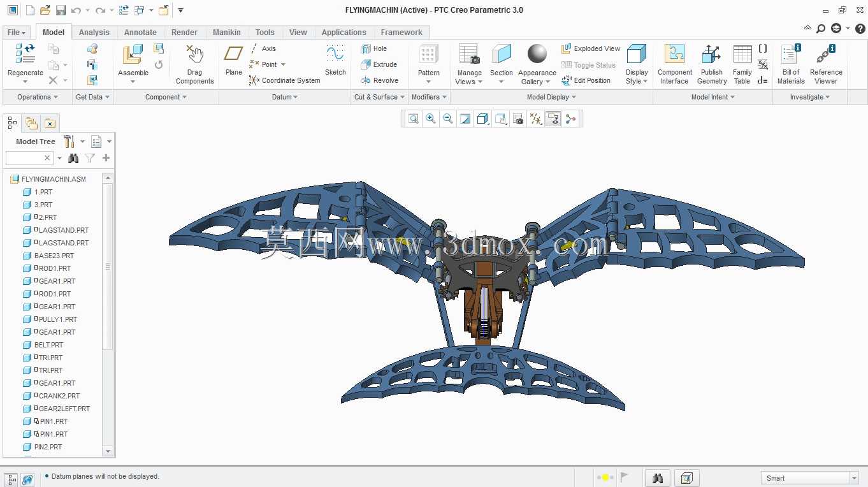Open file via folder icon in quick access
The height and width of the screenshot is (487, 868).
(x=45, y=10)
